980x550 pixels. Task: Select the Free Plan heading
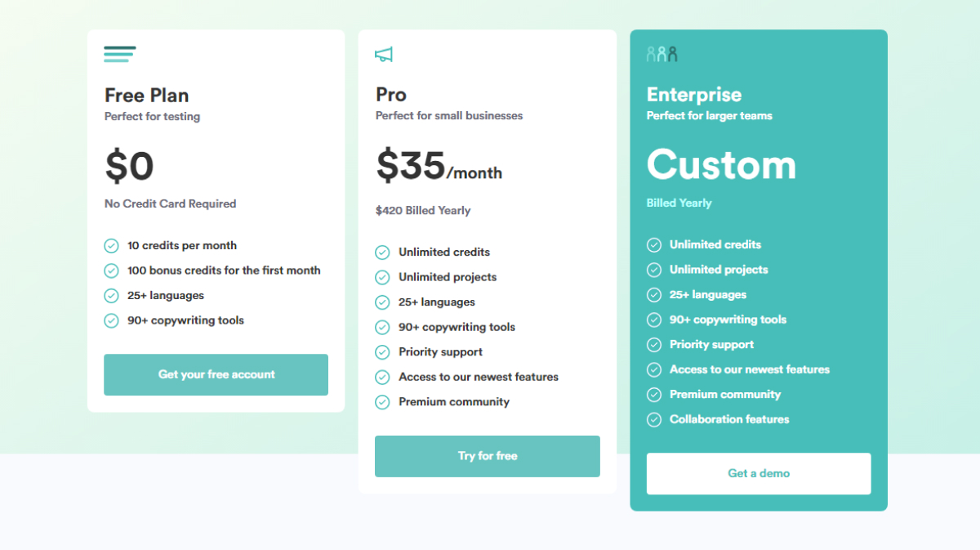147,95
